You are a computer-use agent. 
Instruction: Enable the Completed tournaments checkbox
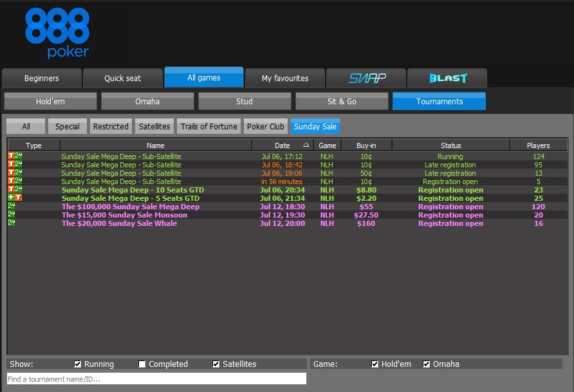(x=142, y=364)
